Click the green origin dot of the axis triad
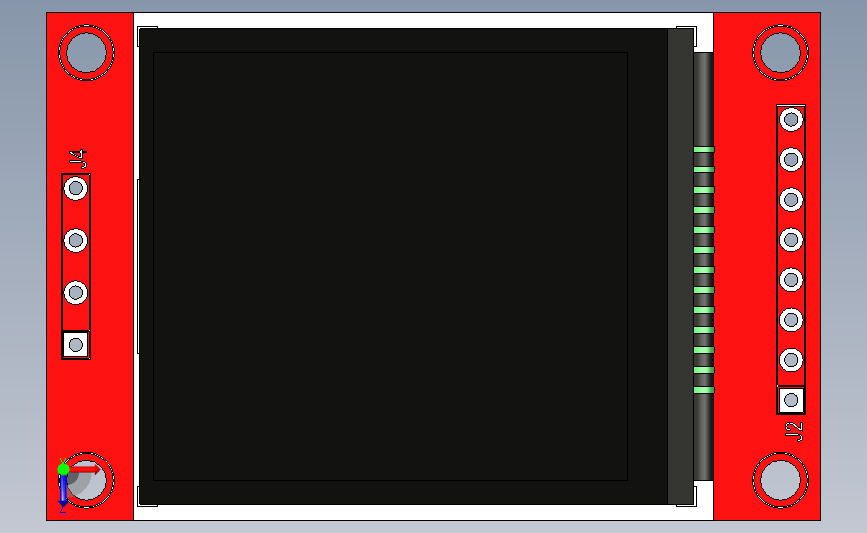 (64, 469)
